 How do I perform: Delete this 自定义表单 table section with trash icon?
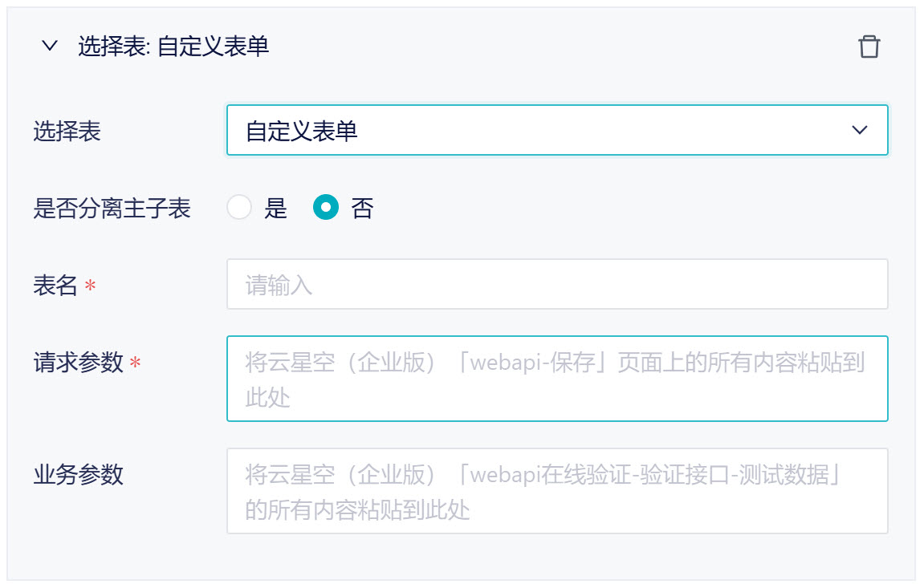[x=869, y=47]
